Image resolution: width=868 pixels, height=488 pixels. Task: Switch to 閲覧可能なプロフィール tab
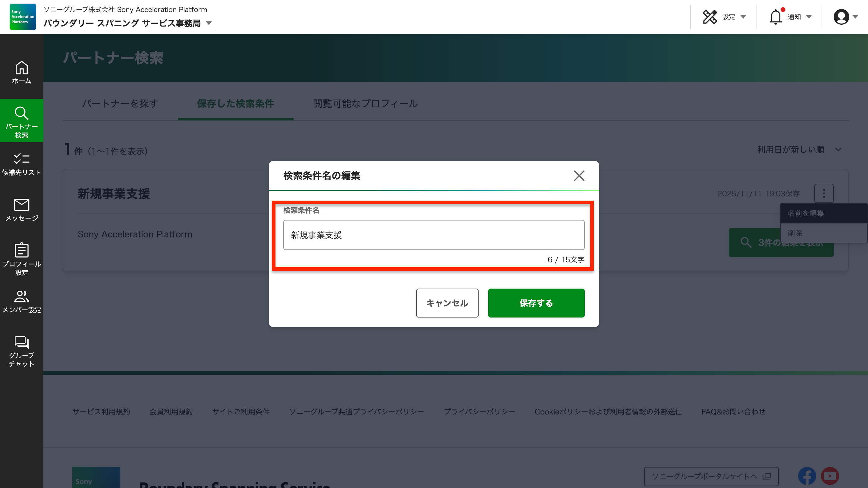pos(365,103)
